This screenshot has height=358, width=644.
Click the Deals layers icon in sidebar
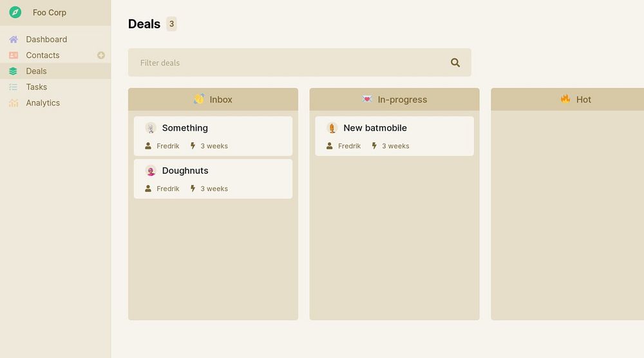[x=14, y=71]
